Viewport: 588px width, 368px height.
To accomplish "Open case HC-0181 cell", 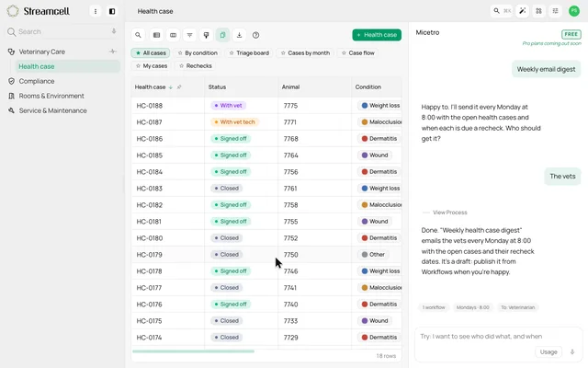I will coord(167,222).
